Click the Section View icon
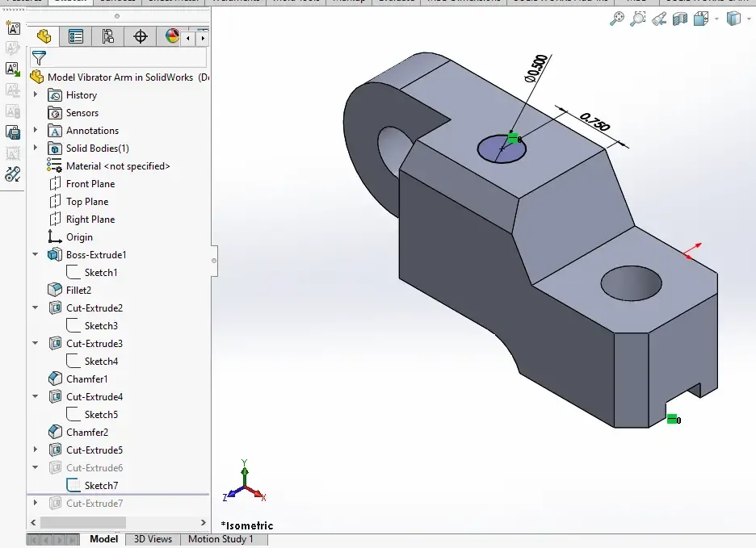 (x=680, y=19)
